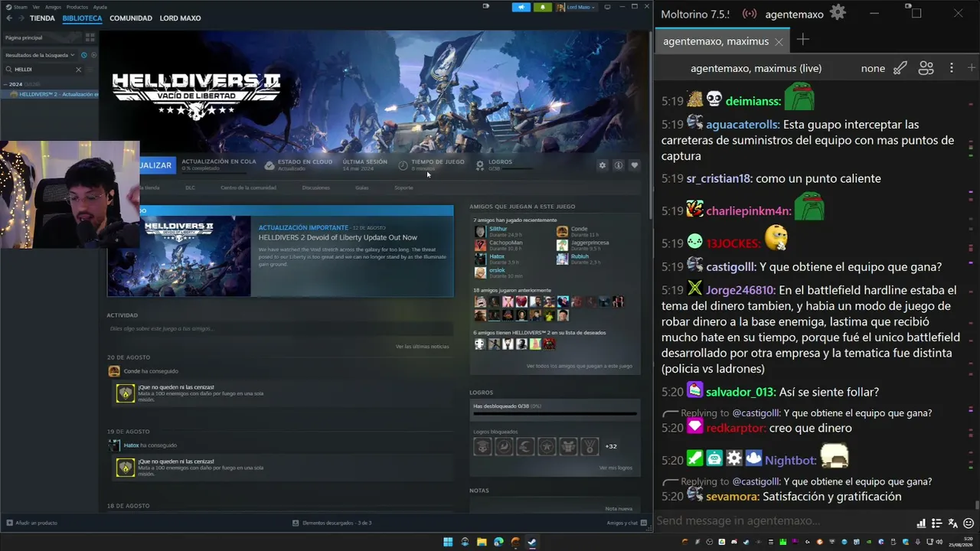Viewport: 980px width, 551px height.
Task: Open Lord Maxo account dropdown
Action: click(576, 7)
